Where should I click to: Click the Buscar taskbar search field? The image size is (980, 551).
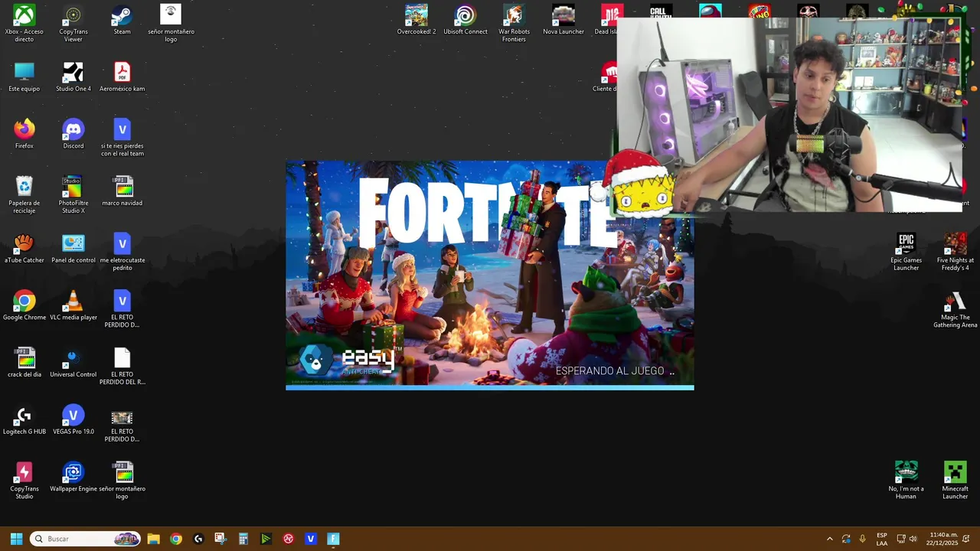85,539
